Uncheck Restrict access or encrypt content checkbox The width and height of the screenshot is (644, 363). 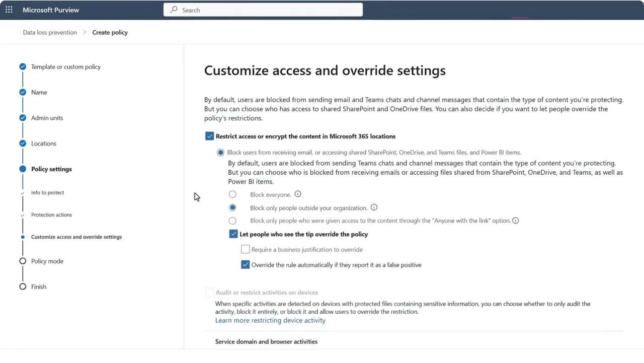[x=210, y=136]
